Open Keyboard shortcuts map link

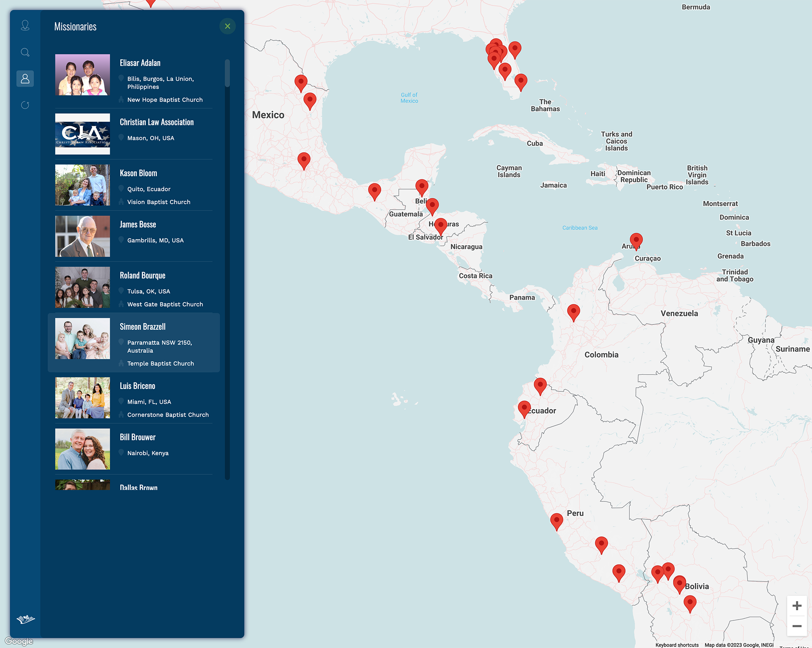tap(677, 645)
